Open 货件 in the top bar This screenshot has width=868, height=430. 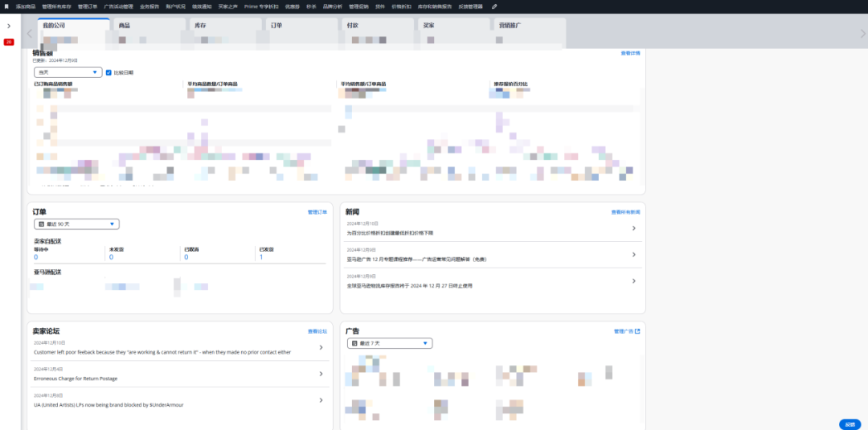[x=379, y=6]
